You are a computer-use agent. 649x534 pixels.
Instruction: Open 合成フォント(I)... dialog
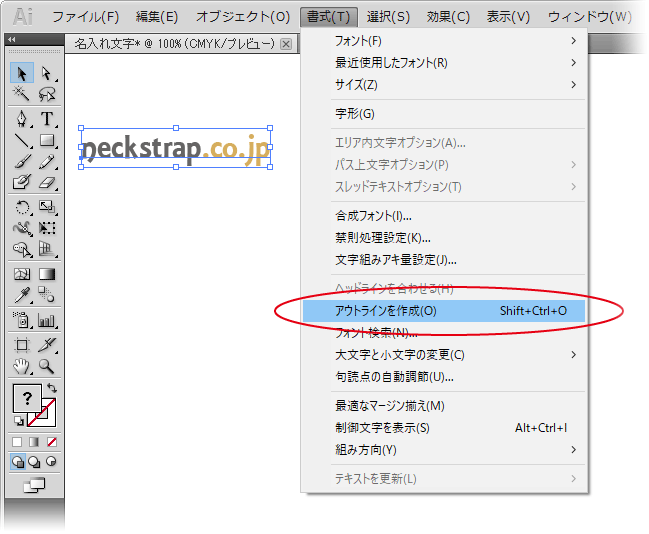click(x=443, y=216)
